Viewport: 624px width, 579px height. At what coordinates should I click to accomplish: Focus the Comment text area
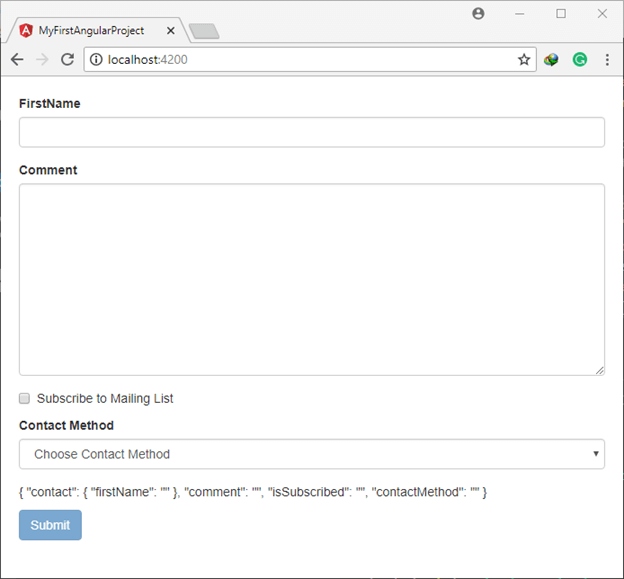coord(312,279)
